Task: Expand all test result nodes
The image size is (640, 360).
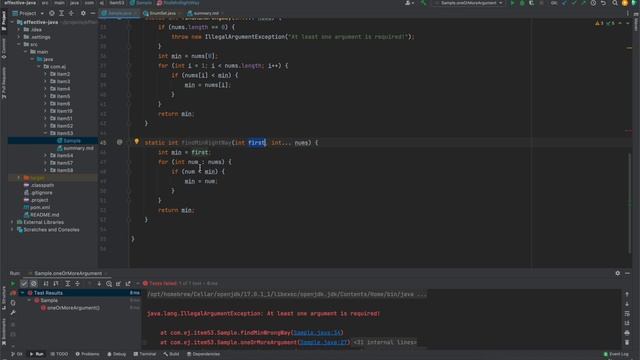Action: point(68,283)
